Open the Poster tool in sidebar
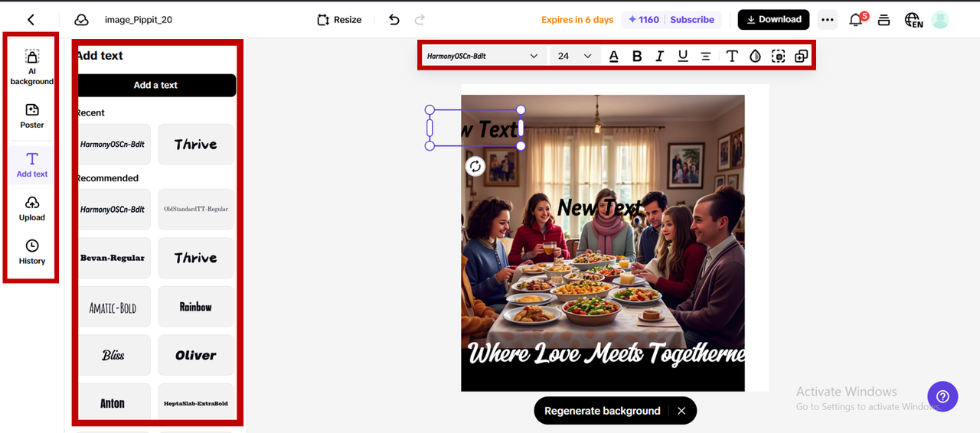Screen dimensions: 980x433 point(32,116)
